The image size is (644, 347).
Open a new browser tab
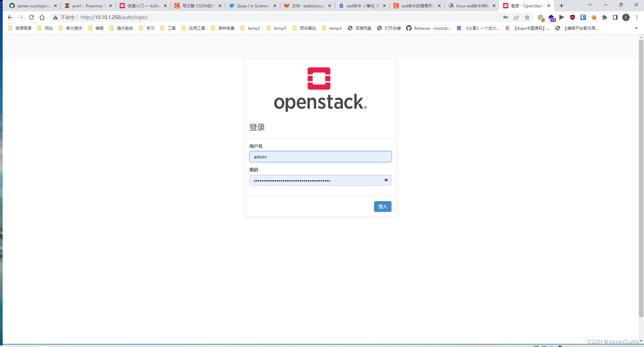tap(561, 6)
